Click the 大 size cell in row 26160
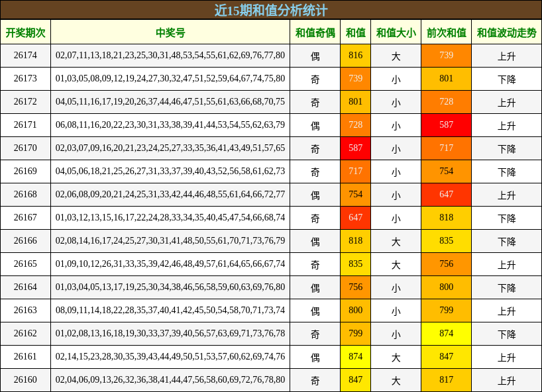The width and height of the screenshot is (542, 392). coord(396,380)
